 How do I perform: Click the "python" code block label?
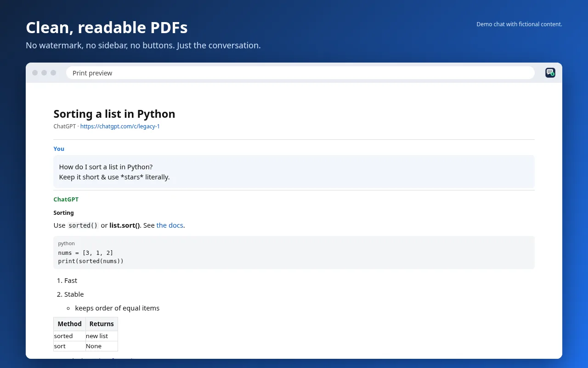[x=66, y=243]
